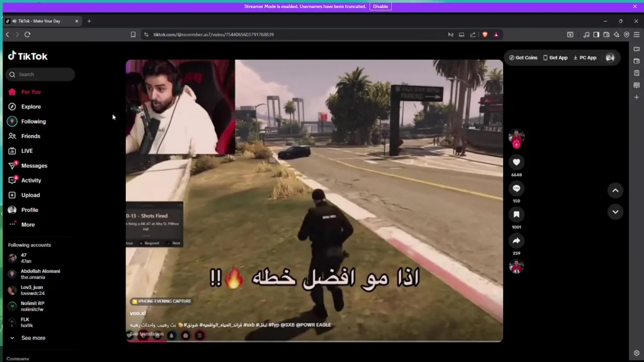Toggle the browser sidebar panel
Screen dimensions: 644x362
596,35
